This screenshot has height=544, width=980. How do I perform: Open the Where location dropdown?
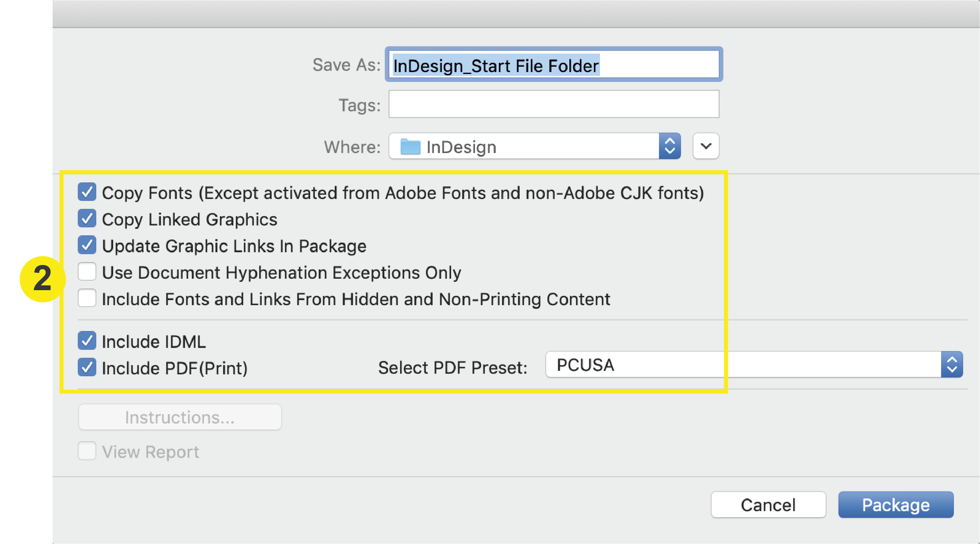[x=669, y=146]
